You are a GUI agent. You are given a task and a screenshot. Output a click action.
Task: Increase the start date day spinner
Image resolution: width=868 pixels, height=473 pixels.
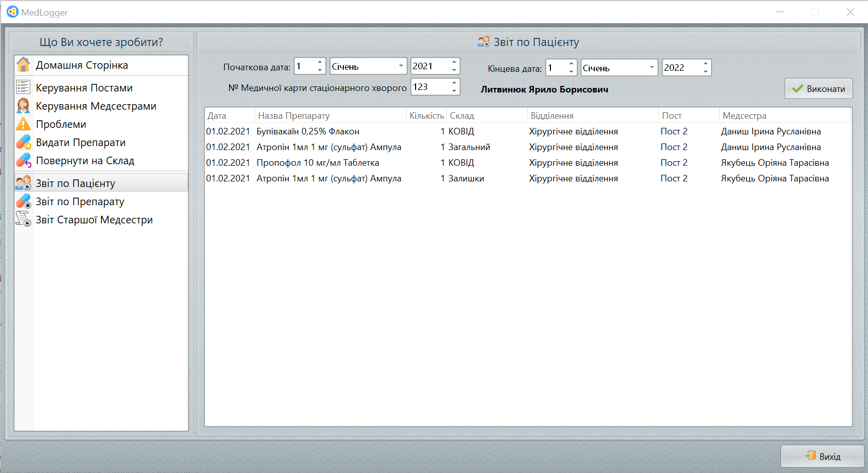pos(320,63)
